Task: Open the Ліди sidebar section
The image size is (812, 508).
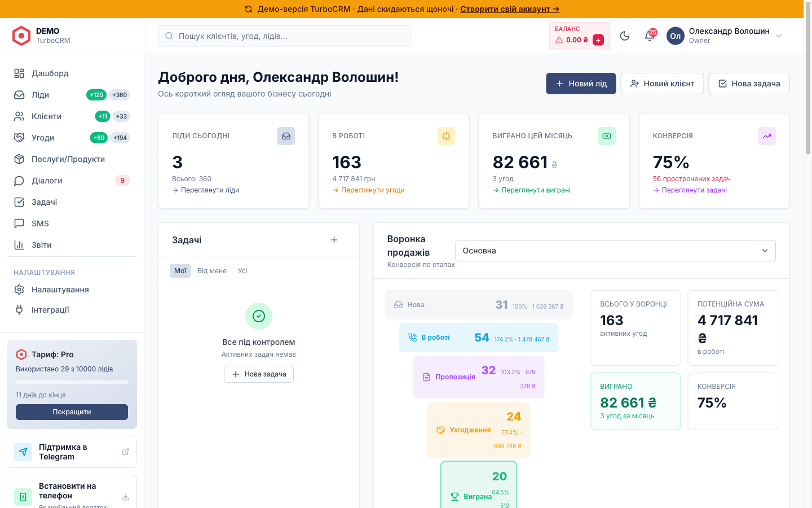Action: click(x=72, y=95)
